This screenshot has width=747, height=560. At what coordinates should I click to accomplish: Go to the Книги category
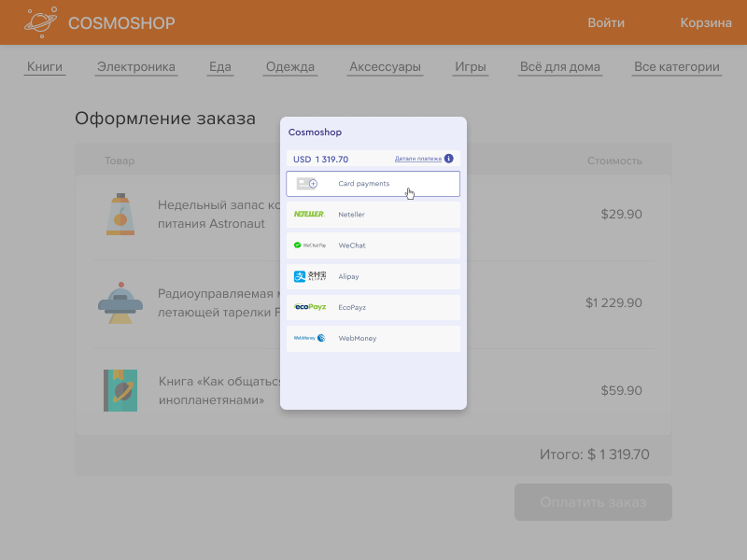[x=45, y=66]
